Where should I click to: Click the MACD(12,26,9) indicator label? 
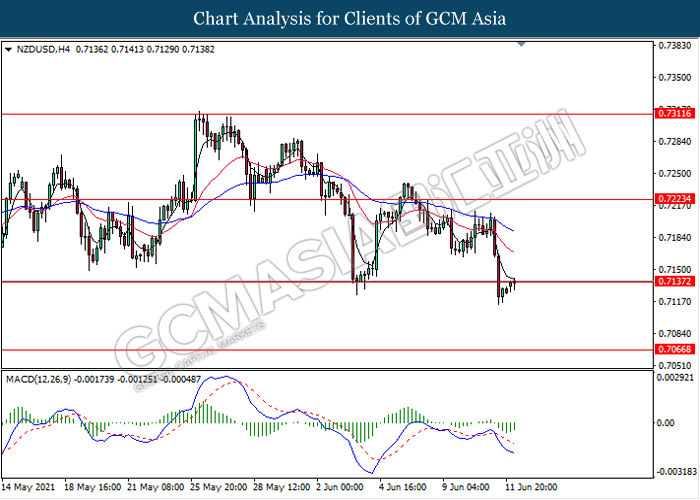coord(38,379)
